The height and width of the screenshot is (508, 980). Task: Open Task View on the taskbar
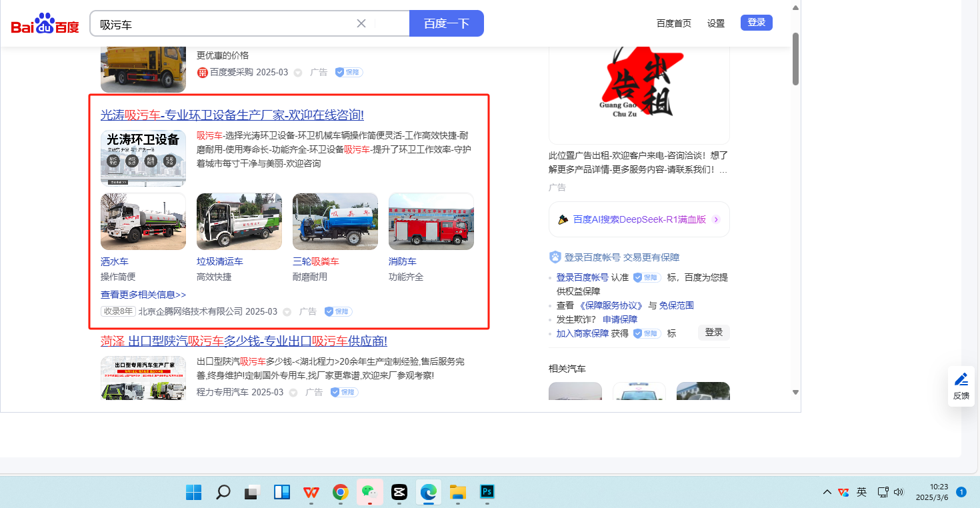(252, 493)
